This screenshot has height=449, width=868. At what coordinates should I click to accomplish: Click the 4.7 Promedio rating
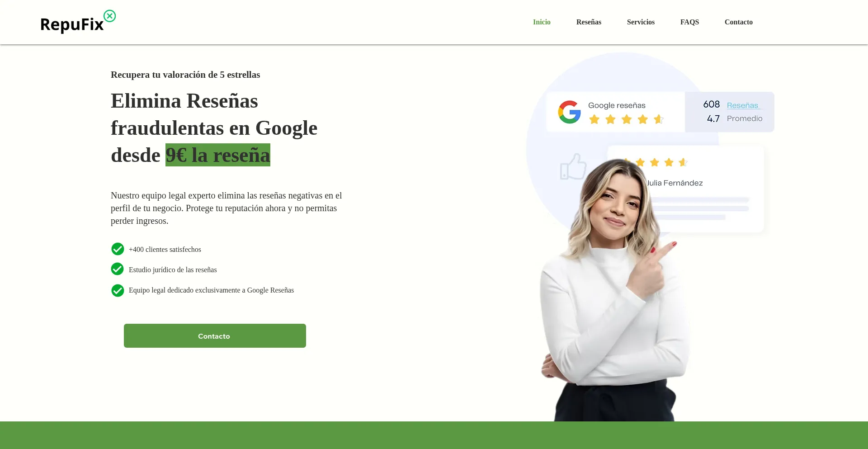(x=735, y=118)
